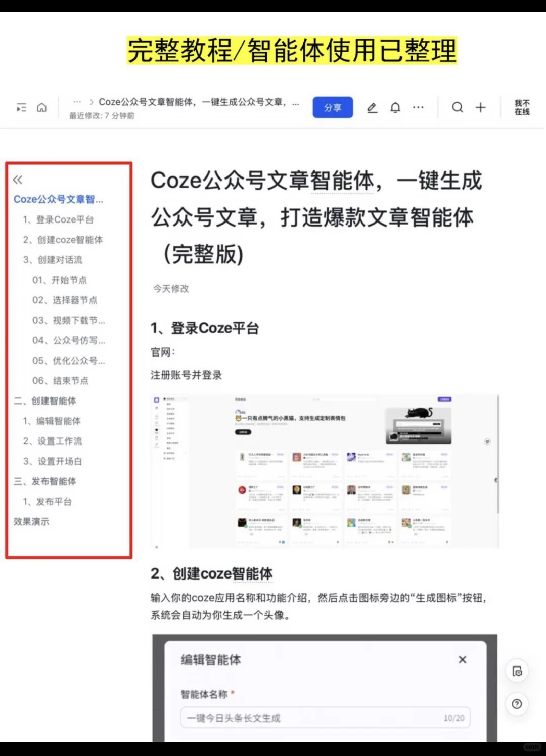546x756 pixels.
Task: Jump to outline item 1、登录Coze平台
Action: coord(58,219)
